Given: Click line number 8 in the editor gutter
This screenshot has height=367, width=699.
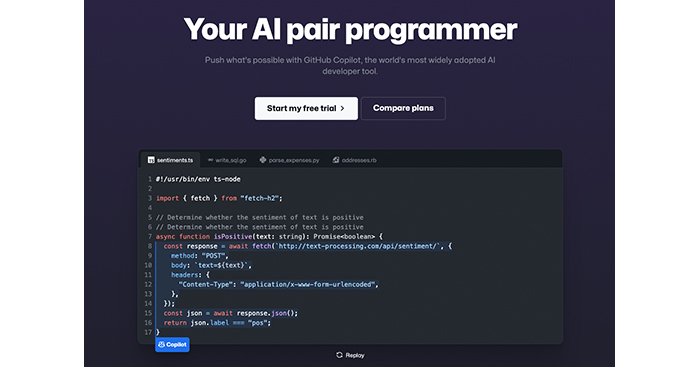Looking at the screenshot, I should (150, 246).
